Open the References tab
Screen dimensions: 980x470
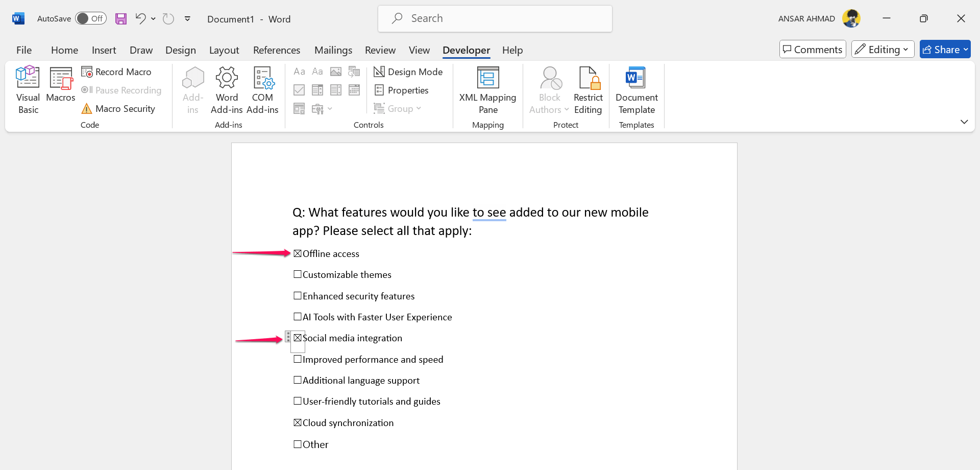277,50
